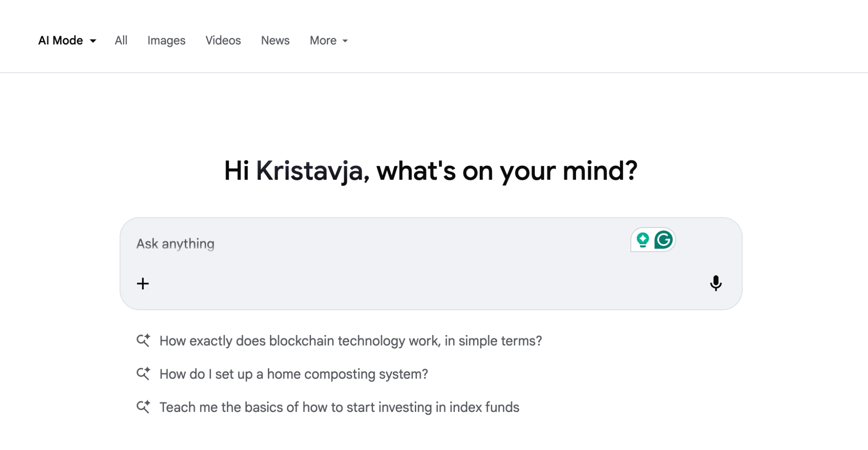This screenshot has height=450, width=868.
Task: Switch to the Images tab
Action: (x=166, y=41)
